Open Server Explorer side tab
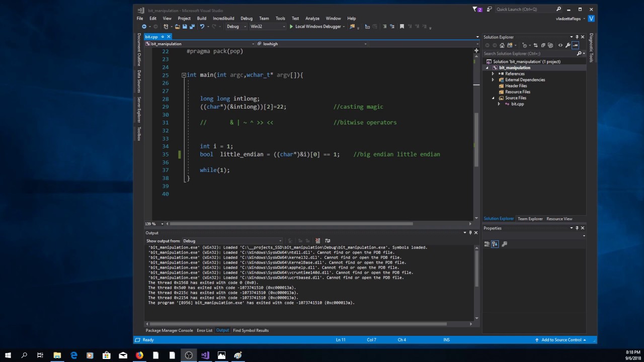 click(139, 110)
